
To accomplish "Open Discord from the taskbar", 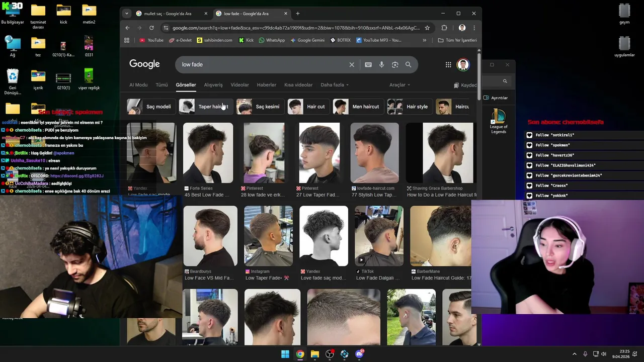I will point(359,354).
